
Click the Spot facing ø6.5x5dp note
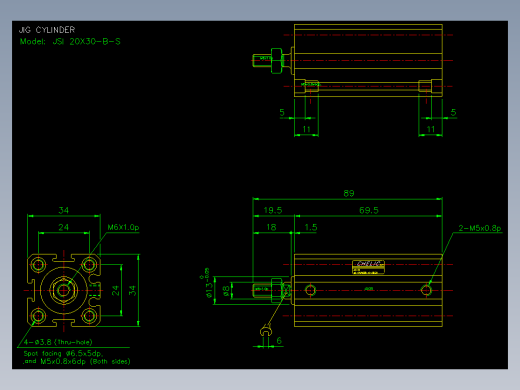63,353
